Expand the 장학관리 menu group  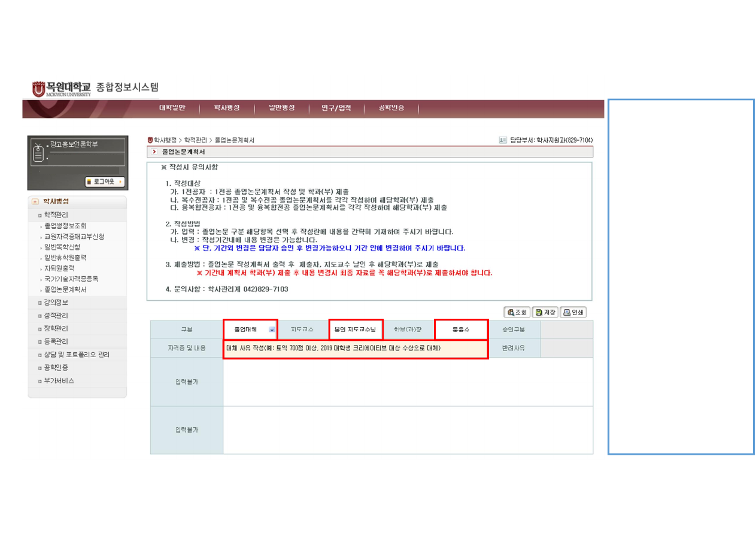(x=56, y=329)
